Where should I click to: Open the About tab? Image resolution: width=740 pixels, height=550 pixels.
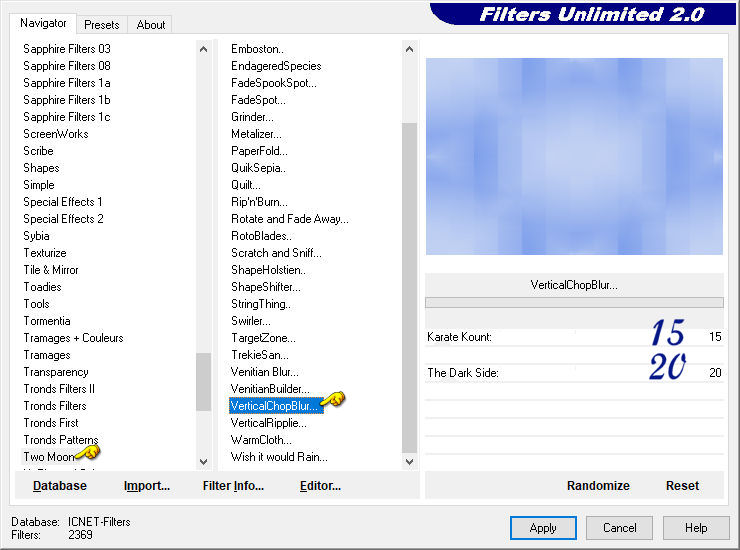pyautogui.click(x=151, y=25)
